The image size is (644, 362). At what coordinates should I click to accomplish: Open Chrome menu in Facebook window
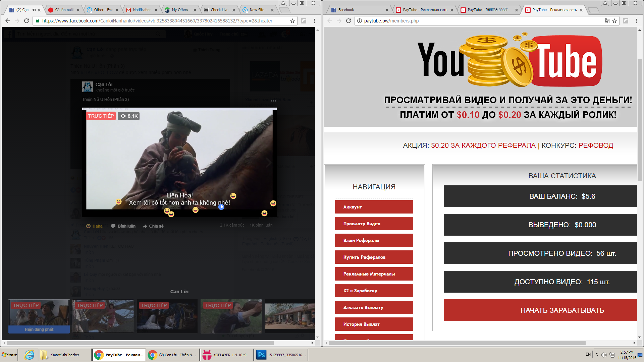[x=314, y=21]
